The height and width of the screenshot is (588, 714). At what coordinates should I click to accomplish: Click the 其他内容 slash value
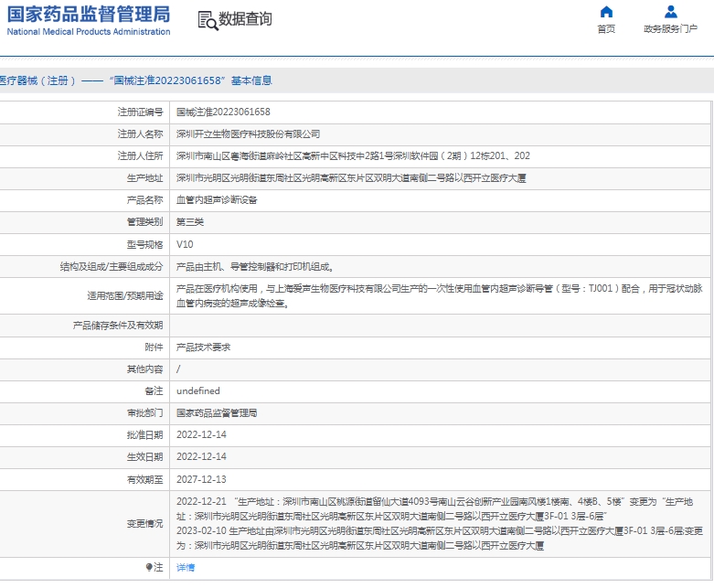(x=178, y=369)
